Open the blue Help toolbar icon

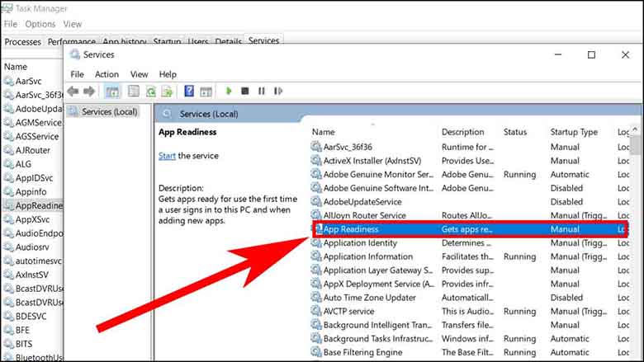pyautogui.click(x=189, y=92)
